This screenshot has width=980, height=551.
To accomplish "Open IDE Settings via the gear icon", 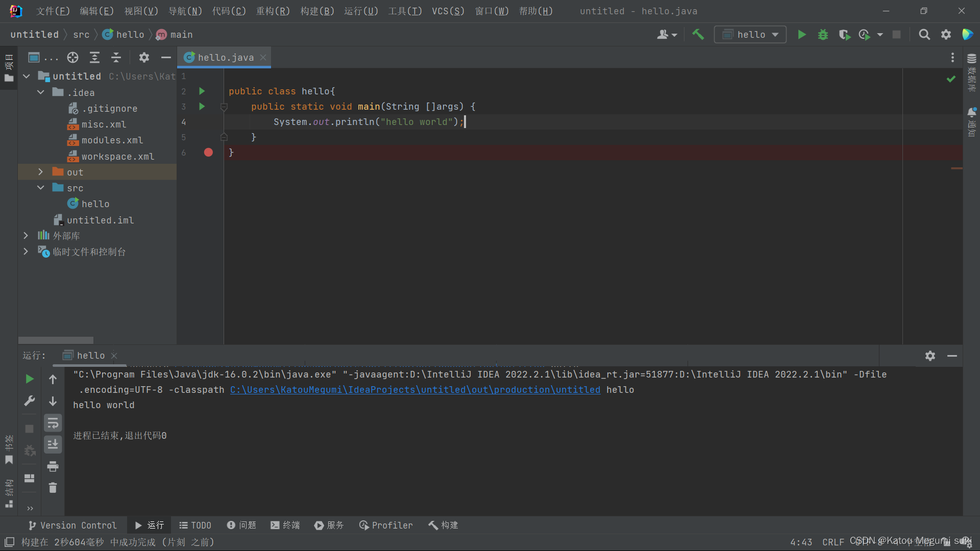I will pyautogui.click(x=946, y=34).
